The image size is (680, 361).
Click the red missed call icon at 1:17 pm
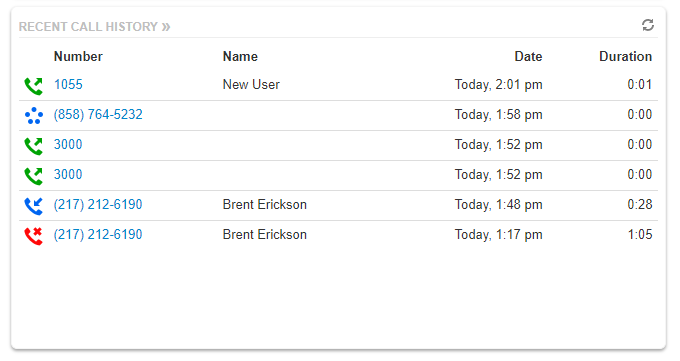coord(33,236)
